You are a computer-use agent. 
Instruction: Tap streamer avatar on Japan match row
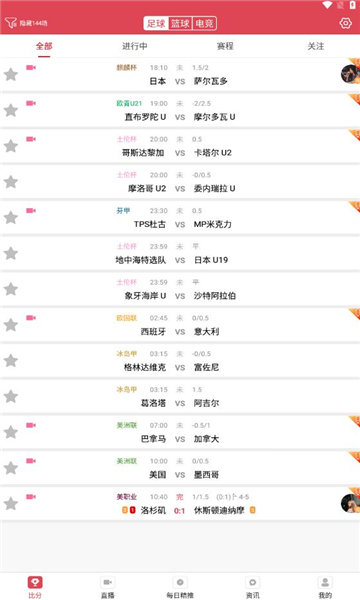[350, 74]
